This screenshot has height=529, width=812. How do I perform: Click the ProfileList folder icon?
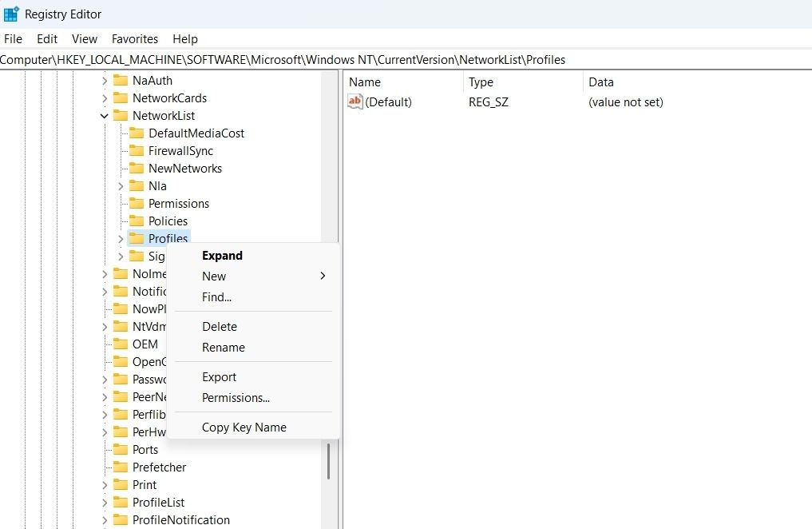(x=120, y=503)
